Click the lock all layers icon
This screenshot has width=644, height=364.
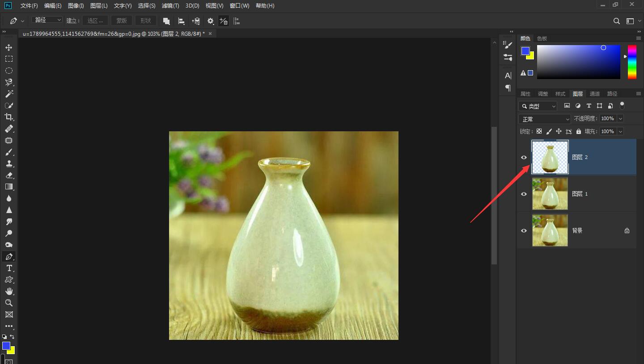579,131
